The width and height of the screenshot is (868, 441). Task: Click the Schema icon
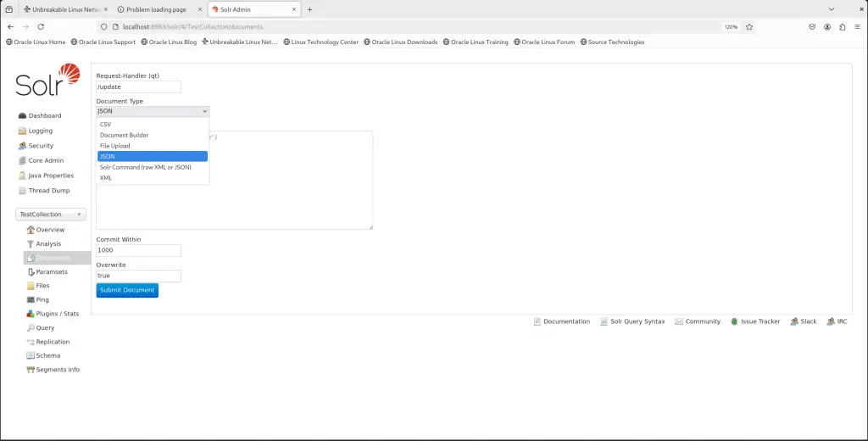click(x=31, y=355)
